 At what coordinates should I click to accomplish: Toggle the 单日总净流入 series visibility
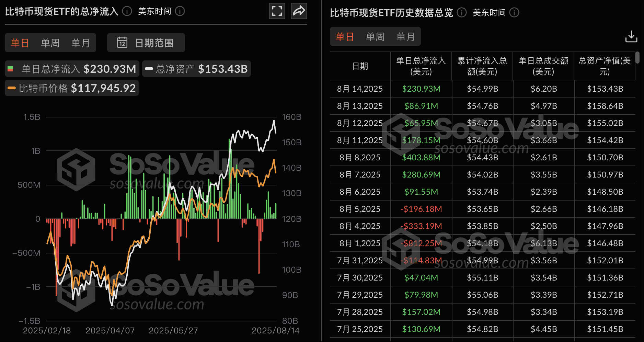72,68
